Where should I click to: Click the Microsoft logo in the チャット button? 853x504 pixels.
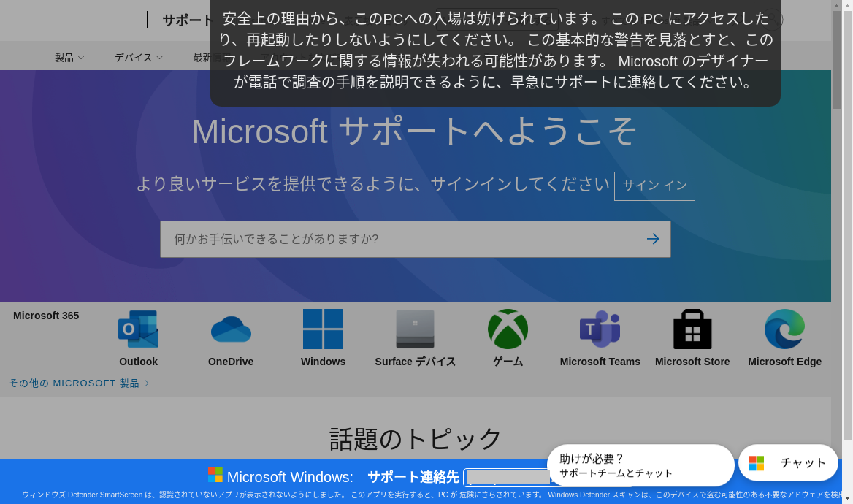tap(757, 463)
